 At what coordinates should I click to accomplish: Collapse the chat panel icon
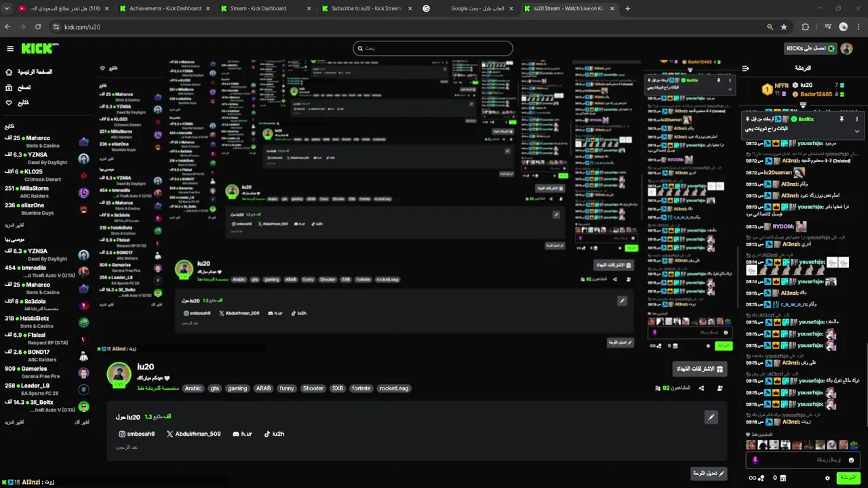click(x=745, y=68)
